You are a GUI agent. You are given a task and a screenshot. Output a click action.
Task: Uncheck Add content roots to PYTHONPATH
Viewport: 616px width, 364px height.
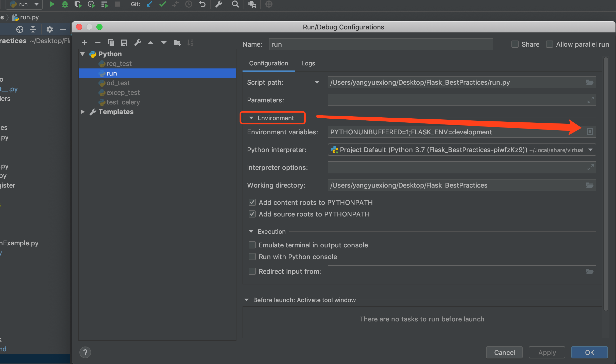[x=252, y=202]
